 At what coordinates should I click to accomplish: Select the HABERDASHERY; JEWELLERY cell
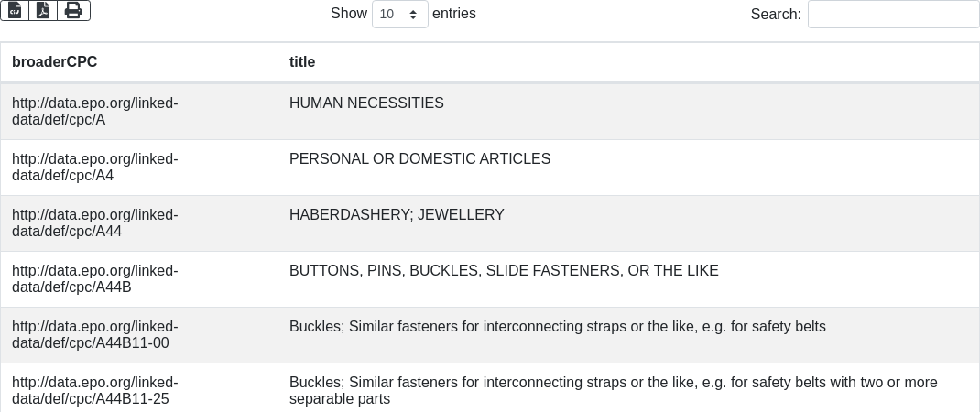coord(397,215)
